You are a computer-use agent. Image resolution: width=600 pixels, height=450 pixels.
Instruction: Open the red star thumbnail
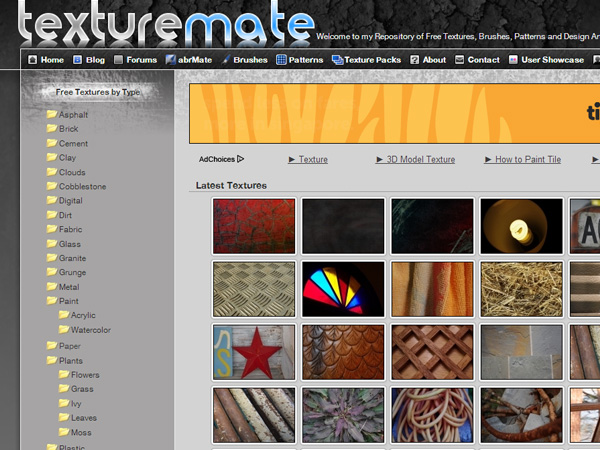254,352
